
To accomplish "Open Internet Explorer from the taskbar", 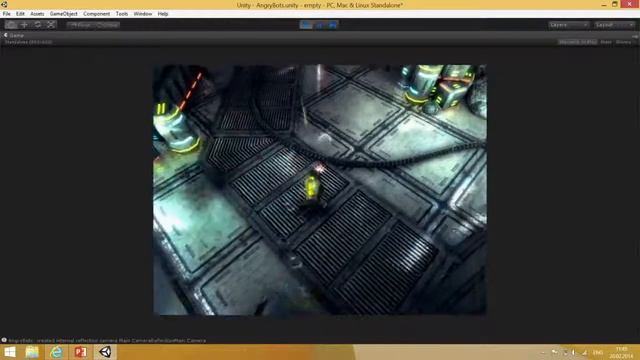I will [56, 352].
